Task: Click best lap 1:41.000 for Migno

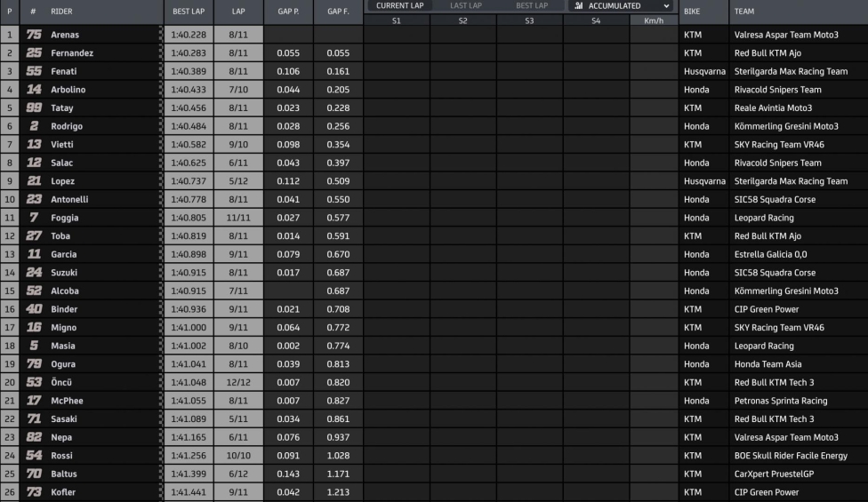Action: (x=189, y=327)
